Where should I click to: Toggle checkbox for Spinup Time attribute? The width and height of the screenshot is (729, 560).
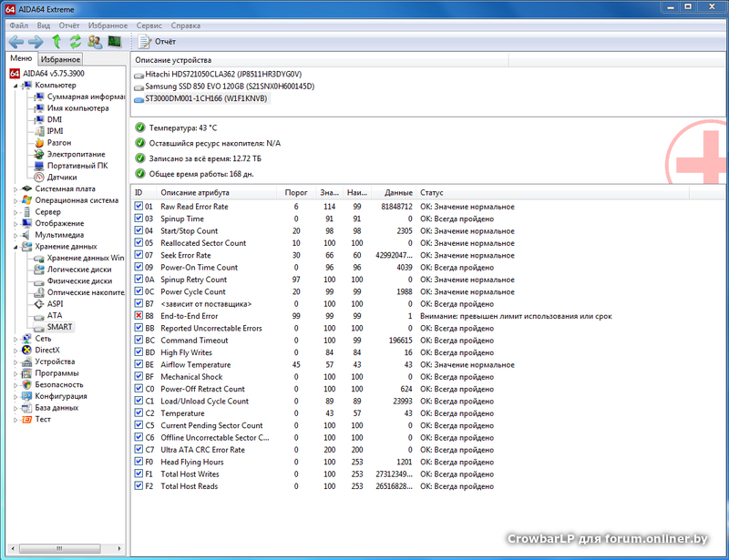pyautogui.click(x=139, y=218)
